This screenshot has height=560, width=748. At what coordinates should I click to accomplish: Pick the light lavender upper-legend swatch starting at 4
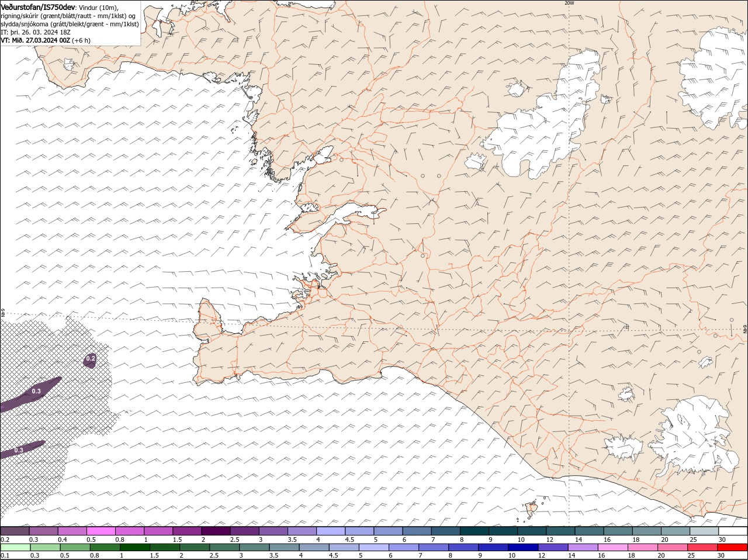pyautogui.click(x=331, y=531)
